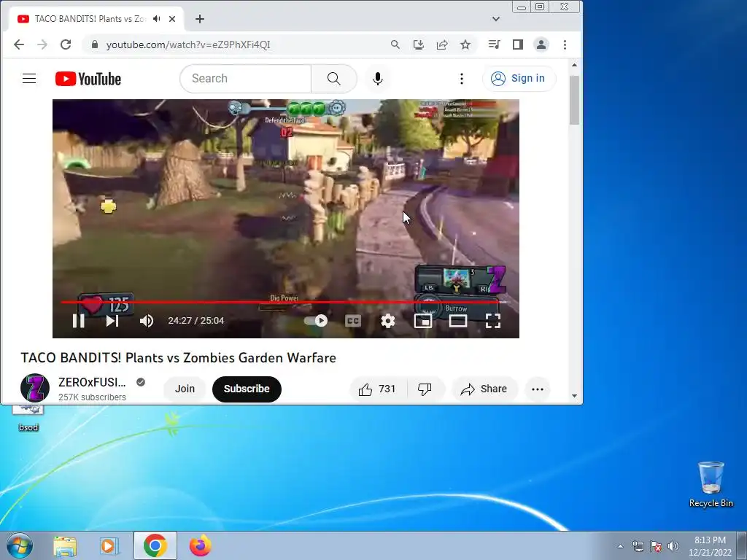Open the ZEROxFUSI... channel name link
747x560 pixels.
[92, 382]
